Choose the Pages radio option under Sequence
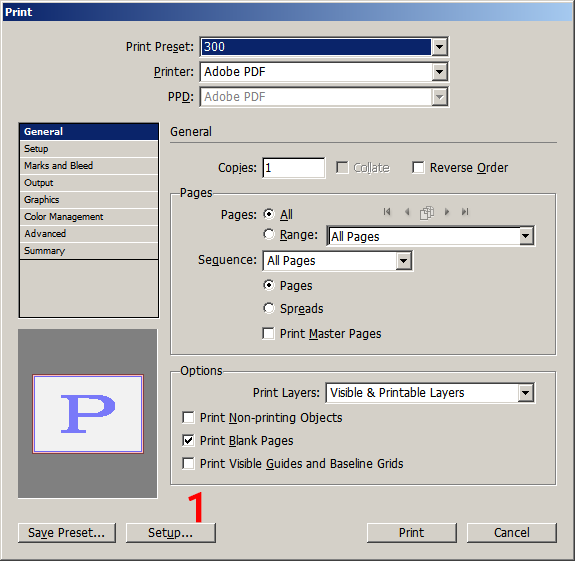575x561 pixels. click(x=269, y=285)
